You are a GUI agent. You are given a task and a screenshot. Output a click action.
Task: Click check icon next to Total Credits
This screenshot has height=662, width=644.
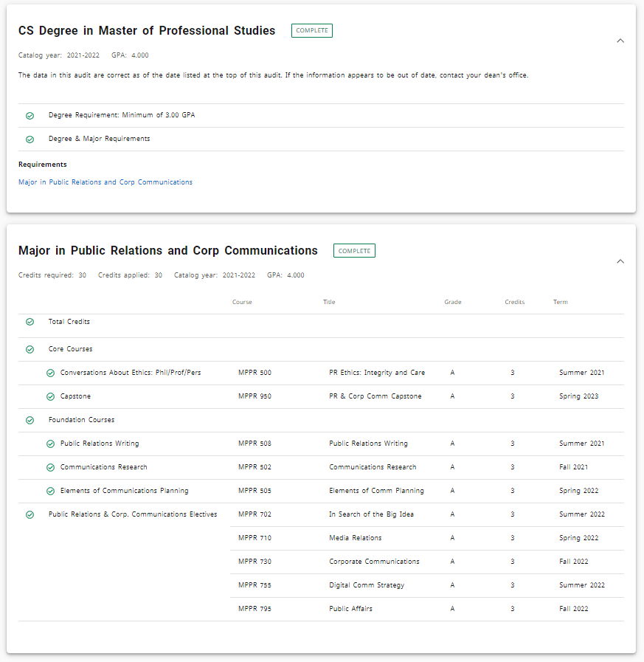point(30,322)
